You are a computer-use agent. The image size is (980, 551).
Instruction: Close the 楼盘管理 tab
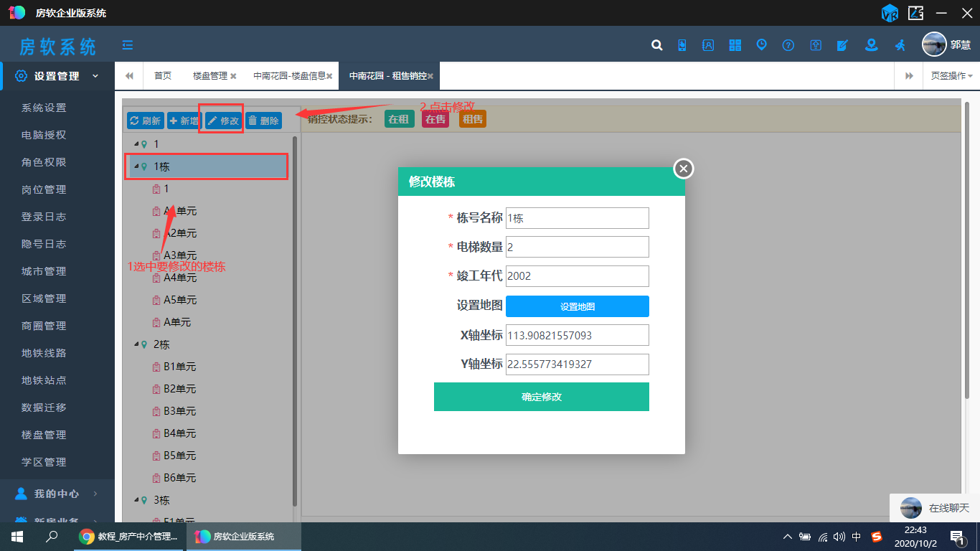coord(233,76)
